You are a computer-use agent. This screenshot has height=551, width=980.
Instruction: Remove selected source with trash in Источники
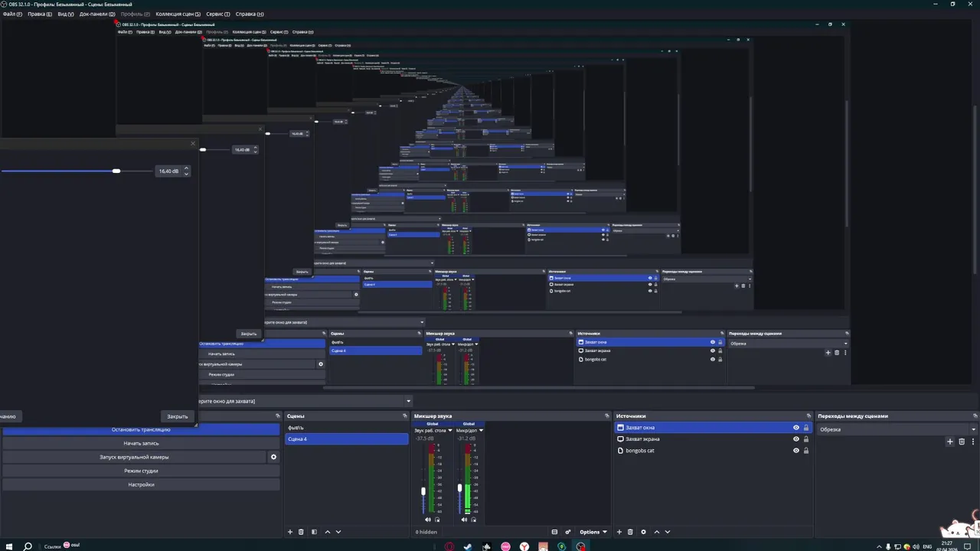[630, 532]
